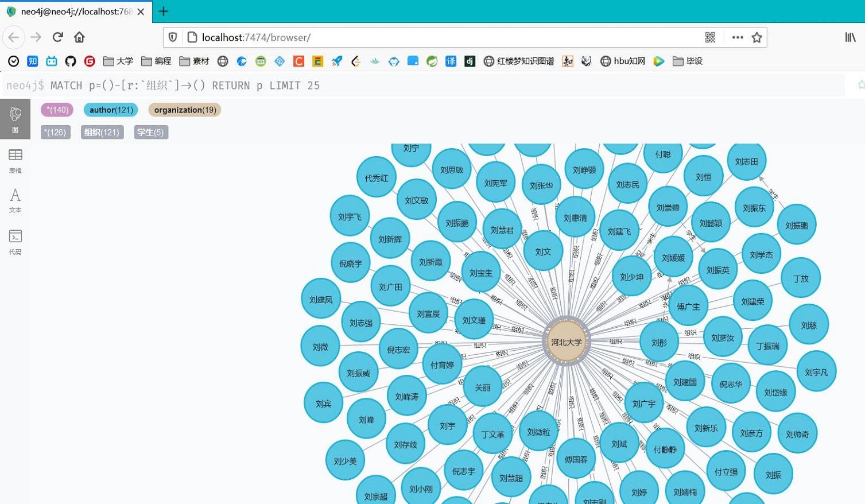The height and width of the screenshot is (504, 865).
Task: Open the Firefox library panel
Action: pos(851,37)
